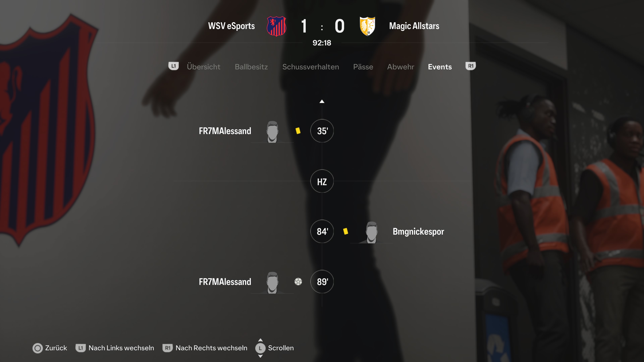Click the yellow card icon at 84'

tap(345, 231)
